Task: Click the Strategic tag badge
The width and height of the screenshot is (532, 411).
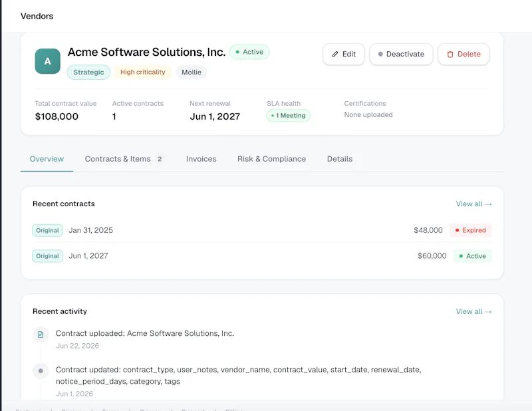Action: [88, 72]
